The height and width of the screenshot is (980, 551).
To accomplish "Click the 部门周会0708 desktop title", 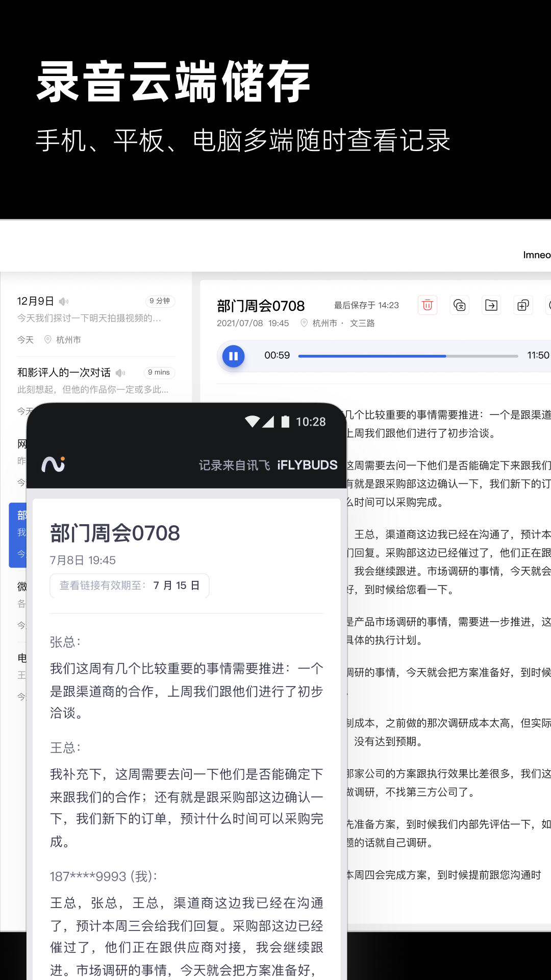I will 261,306.
